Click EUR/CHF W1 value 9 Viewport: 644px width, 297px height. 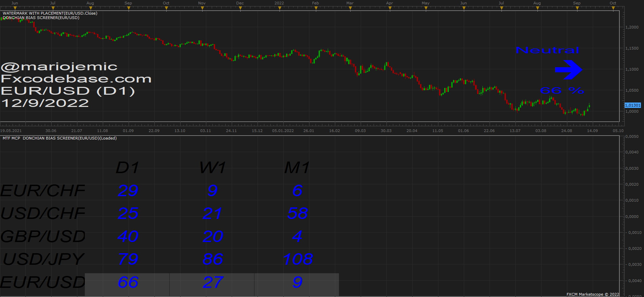coord(213,191)
